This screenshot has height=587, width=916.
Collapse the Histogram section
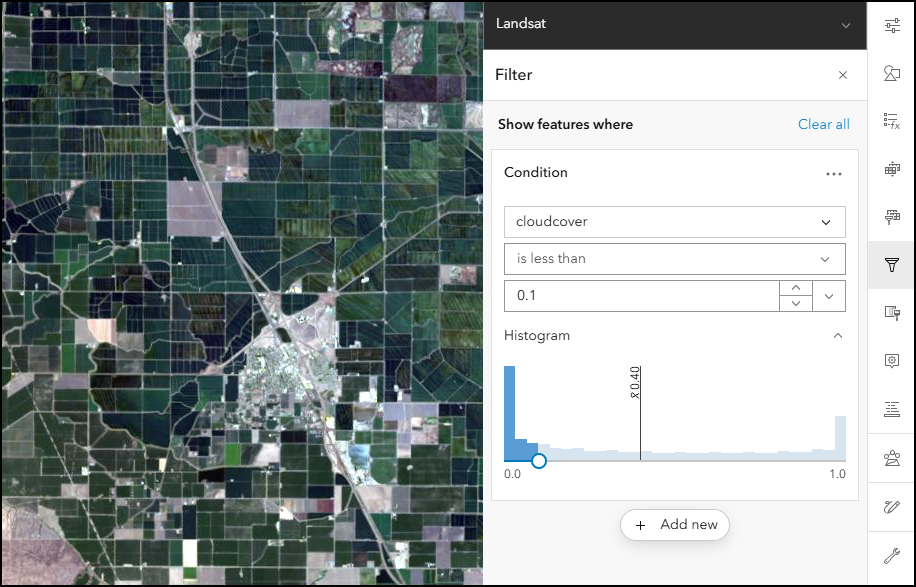(838, 335)
